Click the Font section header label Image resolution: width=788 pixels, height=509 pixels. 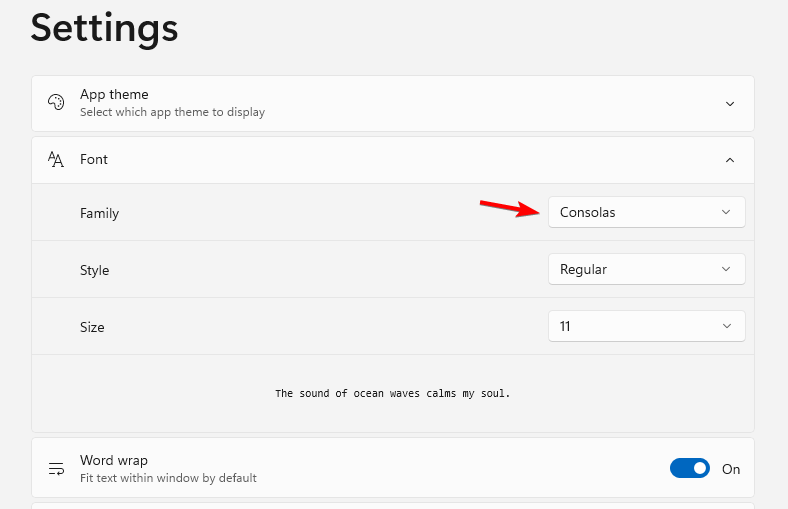pos(94,160)
